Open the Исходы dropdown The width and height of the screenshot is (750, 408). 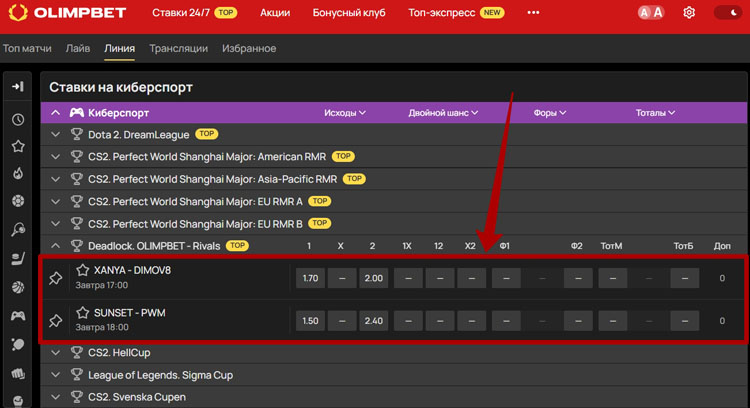tap(345, 113)
